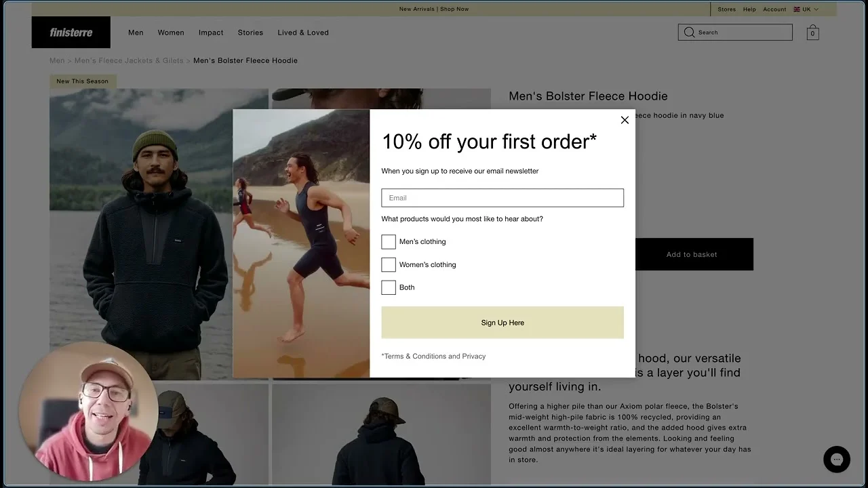Image resolution: width=868 pixels, height=488 pixels.
Task: Open Terms & Conditions and Privacy link
Action: [x=434, y=357]
